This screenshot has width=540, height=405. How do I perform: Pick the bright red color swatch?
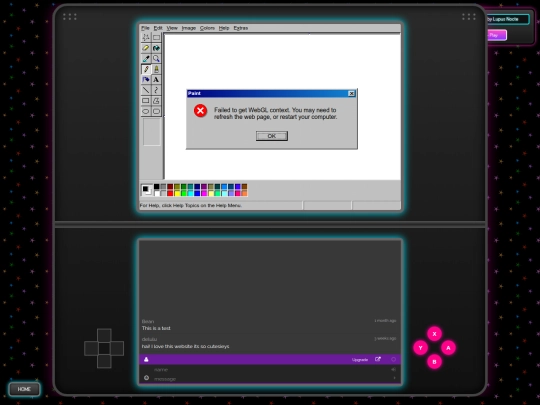(170, 193)
